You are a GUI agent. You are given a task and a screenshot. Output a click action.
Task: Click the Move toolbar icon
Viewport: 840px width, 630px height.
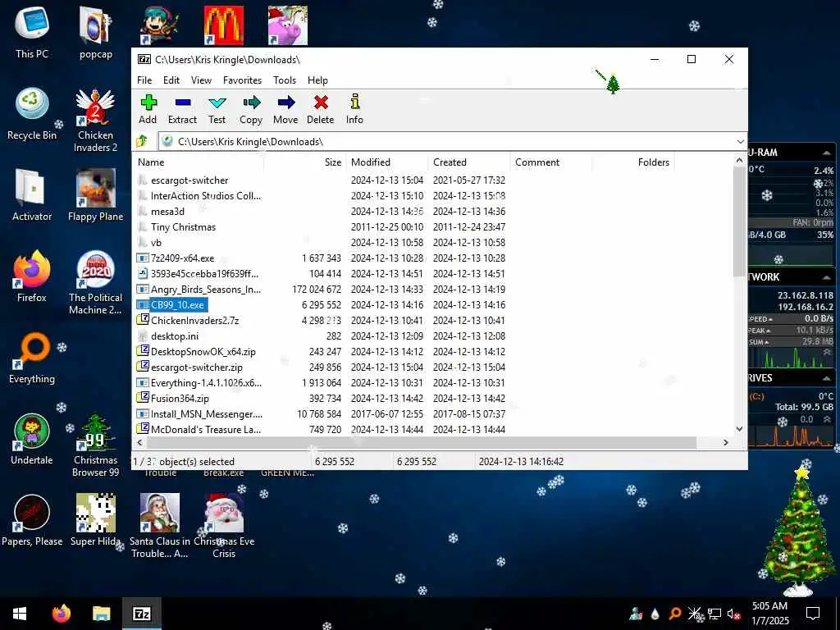click(x=285, y=109)
